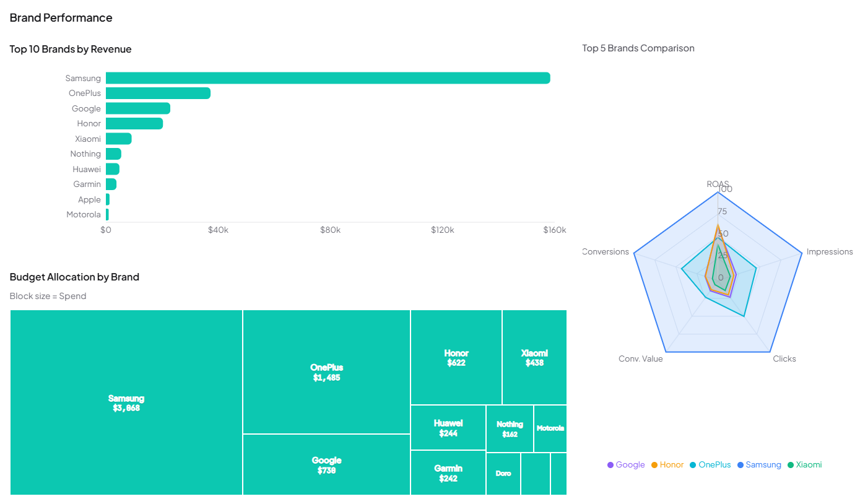Viewport: 860px width, 504px height.
Task: Click the Brand Performance page title
Action: coord(61,17)
